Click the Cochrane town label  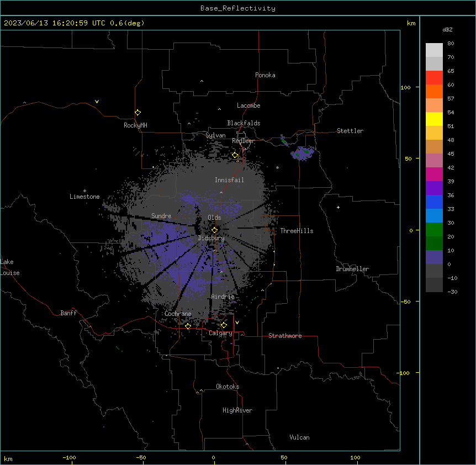pos(178,314)
